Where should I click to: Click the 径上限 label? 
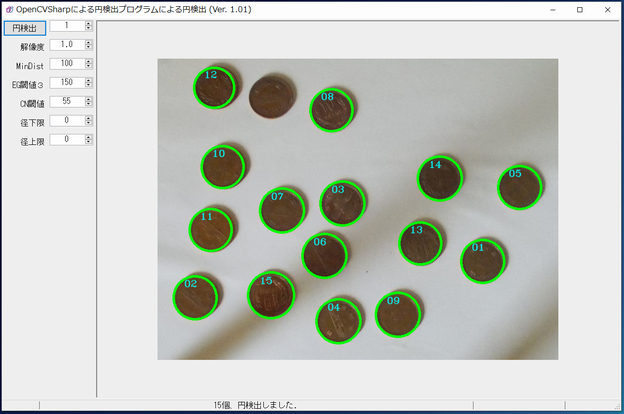coord(32,142)
